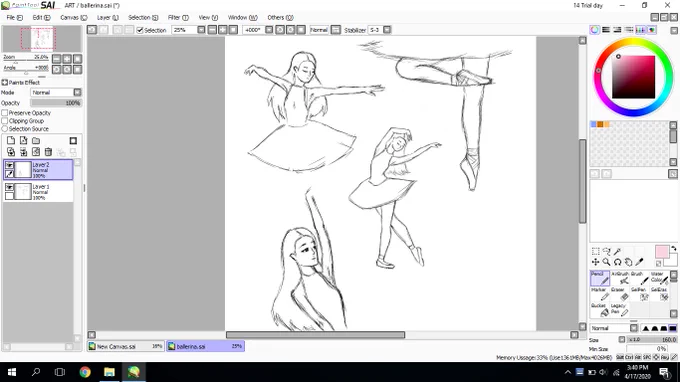Select the Marker tool
The image size is (680, 382).
599,294
